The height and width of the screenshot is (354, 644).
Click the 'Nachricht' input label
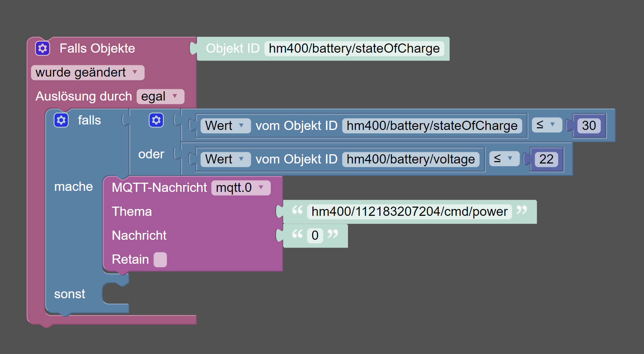[139, 236]
